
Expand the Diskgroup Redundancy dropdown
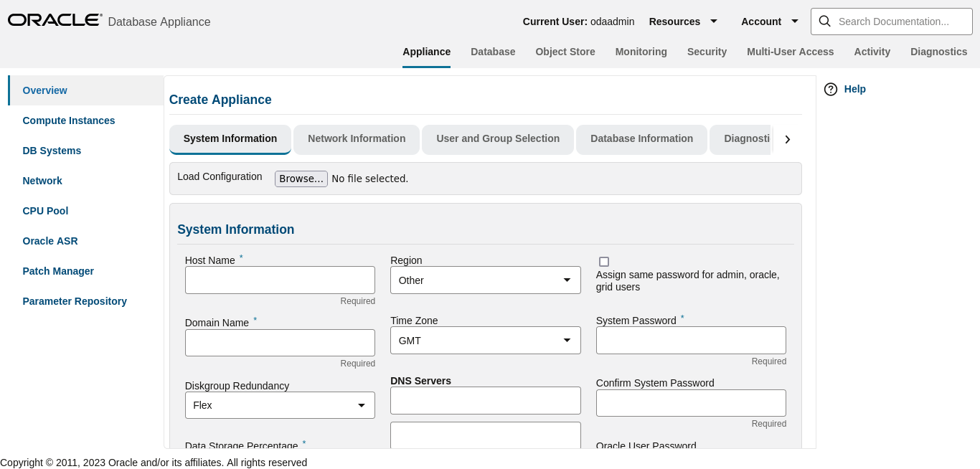click(280, 405)
